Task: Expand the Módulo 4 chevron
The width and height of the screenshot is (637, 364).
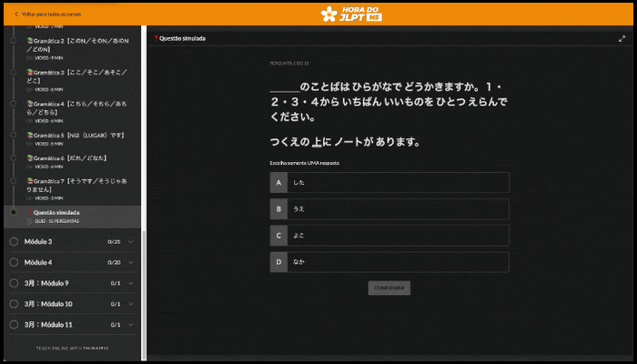Action: (131, 262)
